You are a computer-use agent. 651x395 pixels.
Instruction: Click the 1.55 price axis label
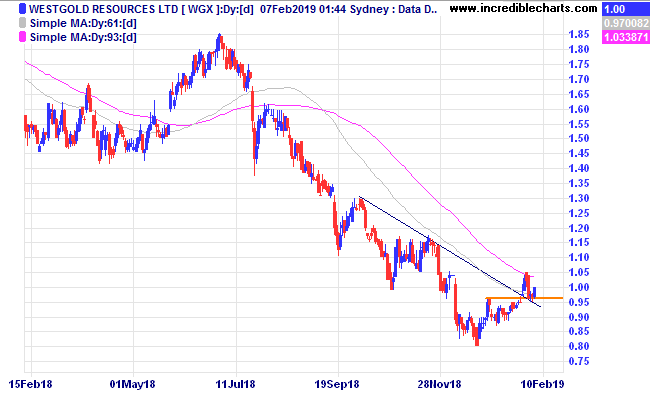point(578,124)
